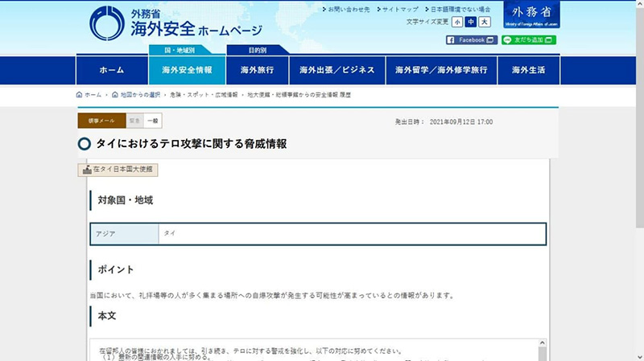Viewport: 644px width, 361px height.
Task: Click the ホーム breadcrumb text link
Action: click(x=93, y=95)
